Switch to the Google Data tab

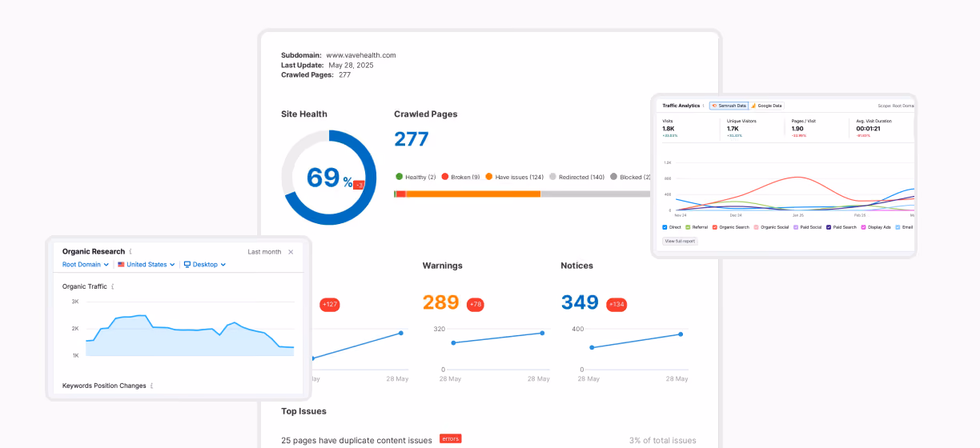click(x=766, y=106)
